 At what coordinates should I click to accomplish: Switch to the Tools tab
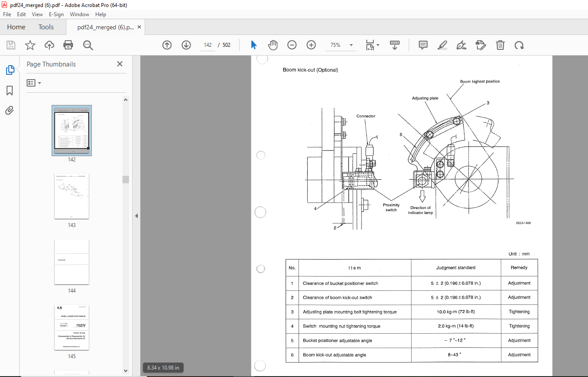point(46,27)
